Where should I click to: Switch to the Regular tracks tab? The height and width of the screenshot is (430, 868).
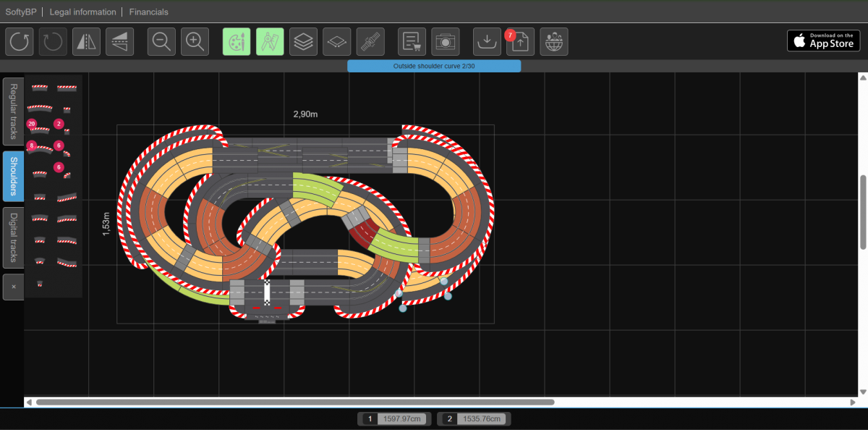pyautogui.click(x=13, y=111)
